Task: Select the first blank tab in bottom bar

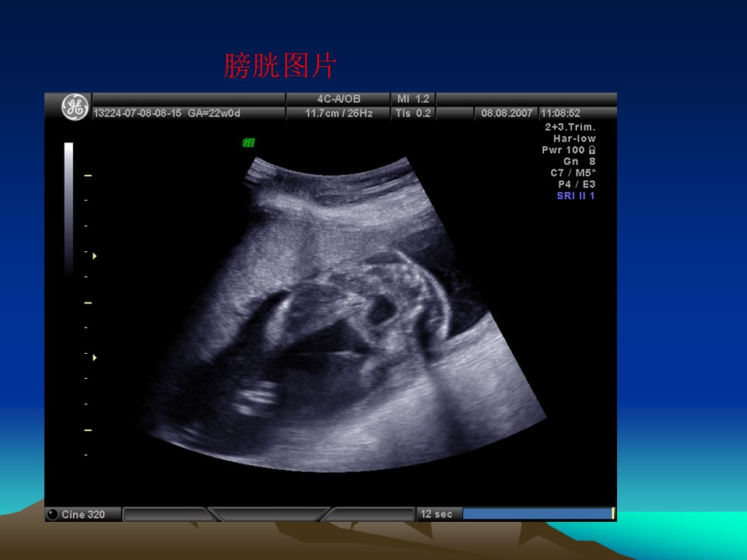Action: (x=165, y=514)
